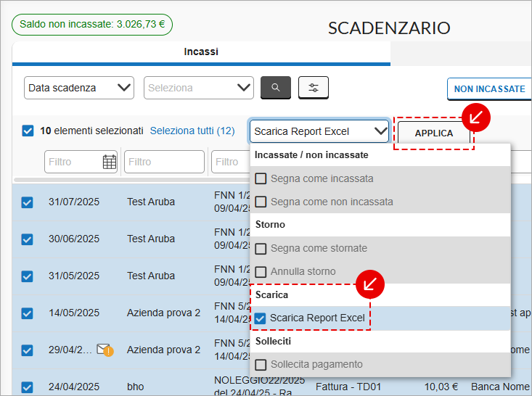
Task: Tick the Segna come stornate option
Action: click(x=261, y=249)
